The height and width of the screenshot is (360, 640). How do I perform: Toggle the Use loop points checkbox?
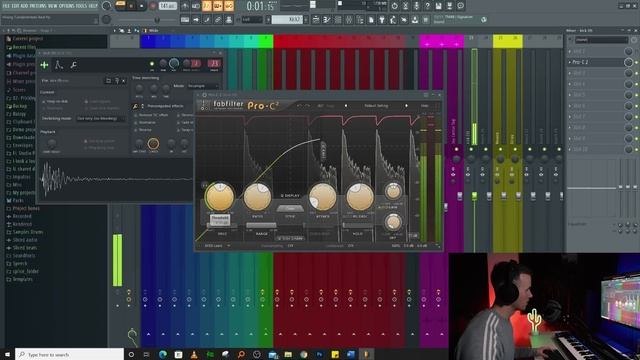[86, 141]
